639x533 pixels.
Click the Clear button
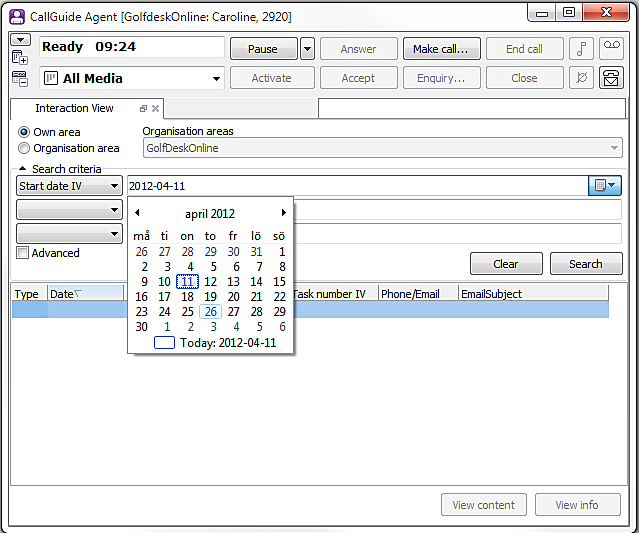[x=506, y=264]
